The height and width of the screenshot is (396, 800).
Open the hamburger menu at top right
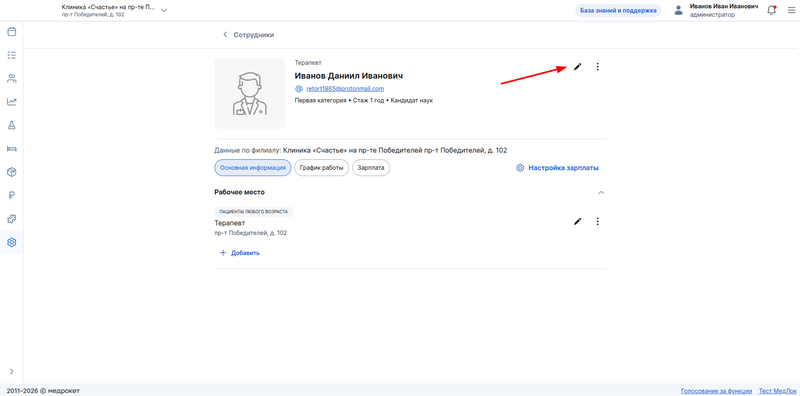791,10
